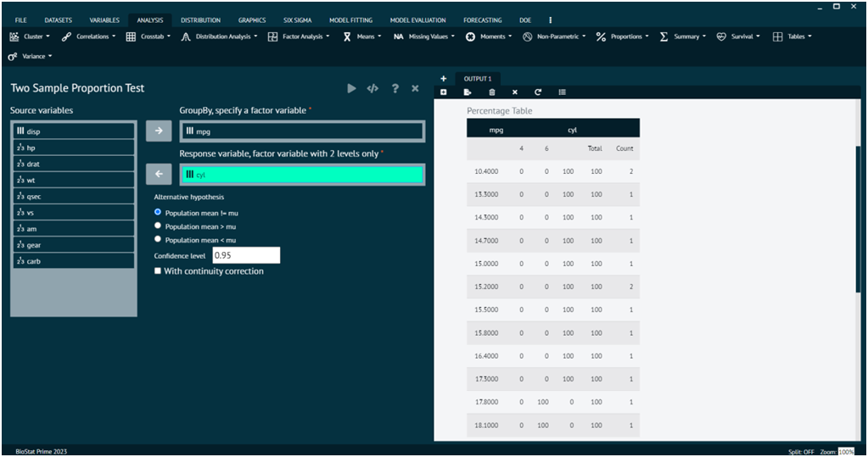868x457 pixels.
Task: Click the Missing Values NA icon
Action: [x=399, y=36]
